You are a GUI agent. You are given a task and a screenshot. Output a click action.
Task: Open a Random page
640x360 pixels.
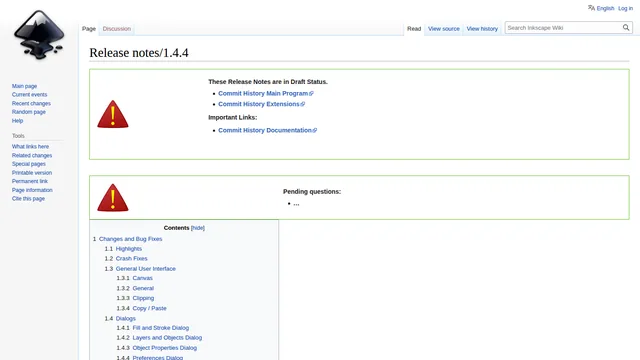[29, 112]
